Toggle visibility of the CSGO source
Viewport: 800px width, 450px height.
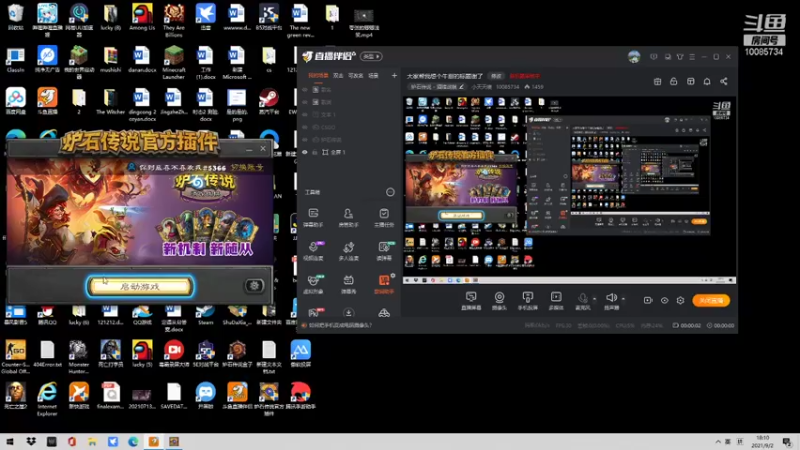click(x=305, y=127)
